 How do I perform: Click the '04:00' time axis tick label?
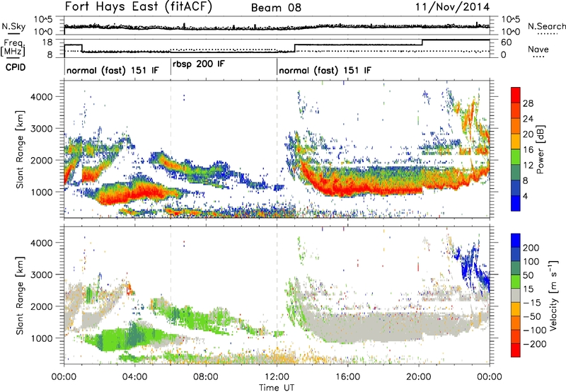pos(135,377)
